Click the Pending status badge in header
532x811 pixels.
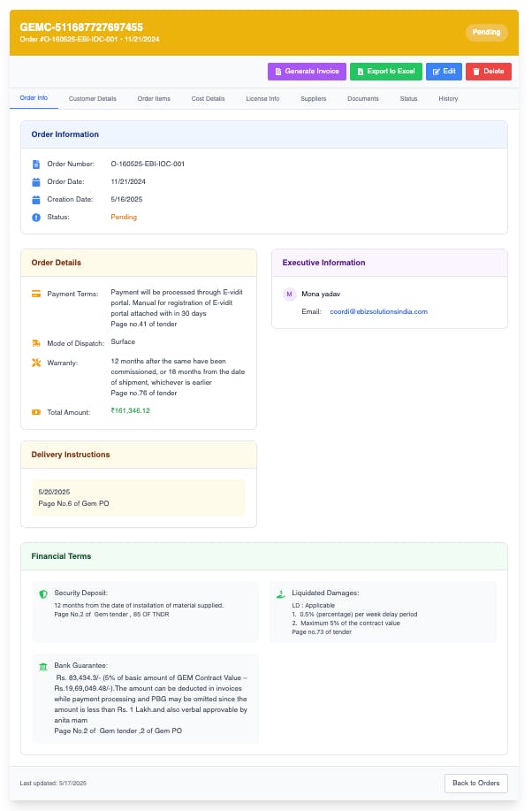(486, 32)
